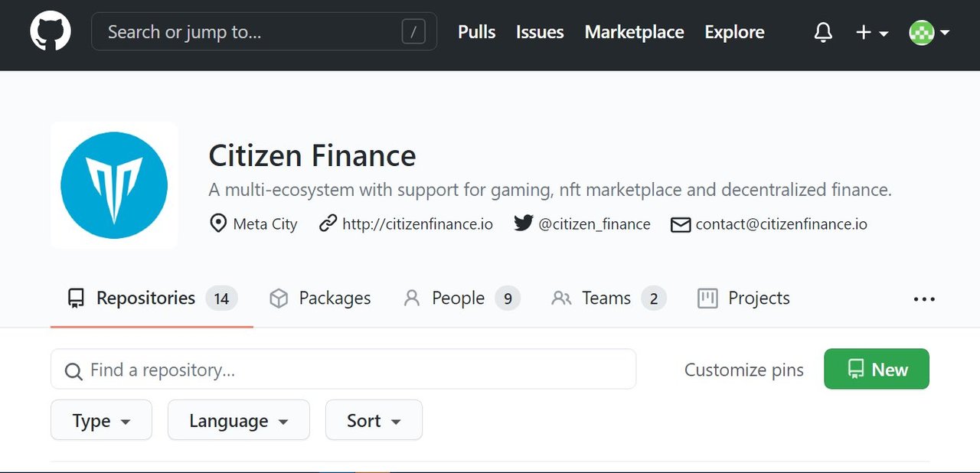980x473 pixels.
Task: Click Meta City location text
Action: pos(265,224)
